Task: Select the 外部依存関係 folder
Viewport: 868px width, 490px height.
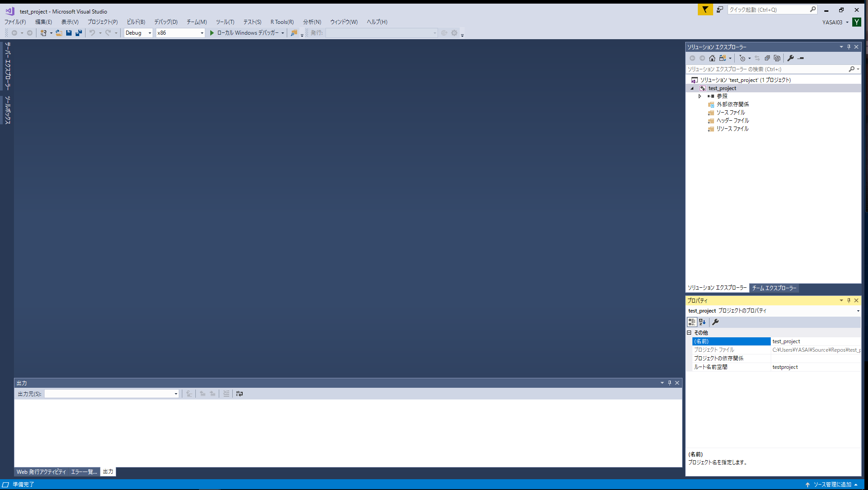Action: pyautogui.click(x=733, y=104)
